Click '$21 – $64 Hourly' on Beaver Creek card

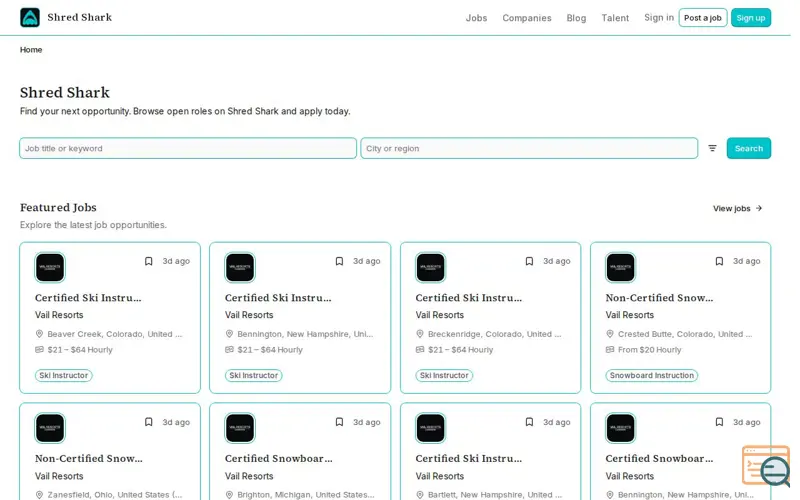pyautogui.click(x=80, y=349)
